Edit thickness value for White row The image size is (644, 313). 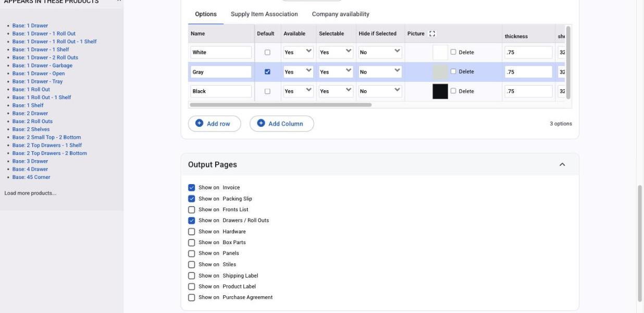click(528, 52)
